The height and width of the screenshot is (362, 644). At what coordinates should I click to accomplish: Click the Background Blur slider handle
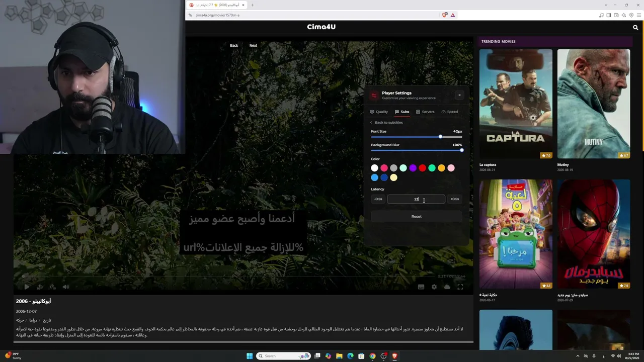[461, 150]
